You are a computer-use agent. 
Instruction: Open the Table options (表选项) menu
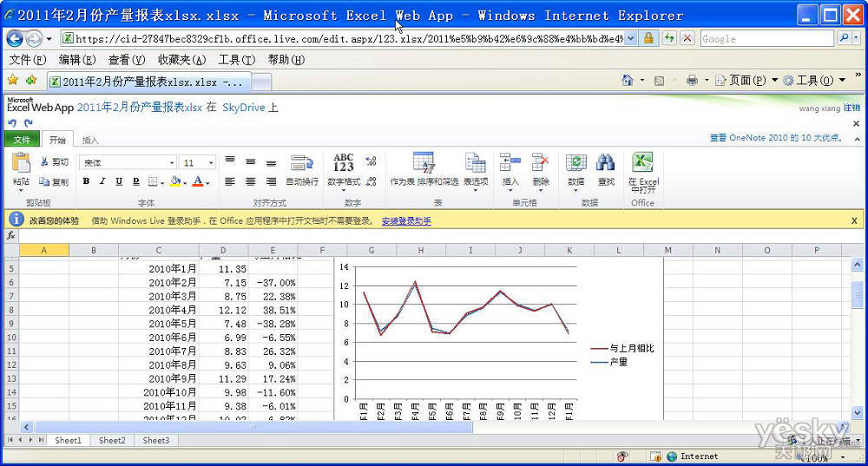coord(476,172)
